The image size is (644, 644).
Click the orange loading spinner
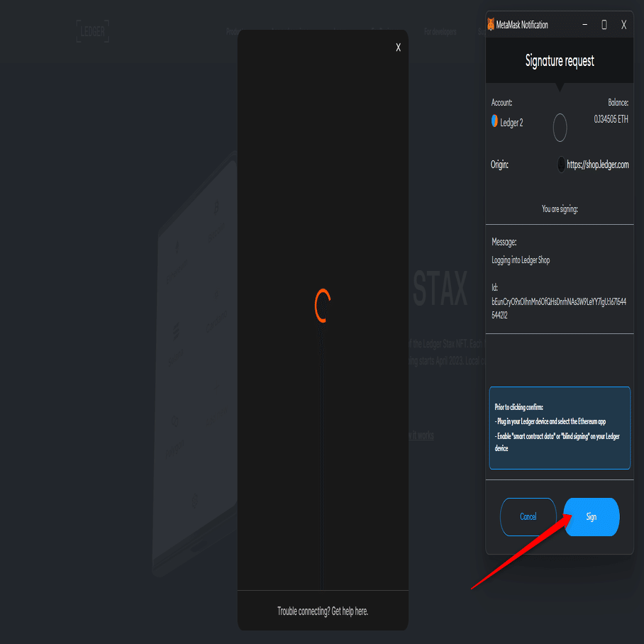(x=323, y=306)
